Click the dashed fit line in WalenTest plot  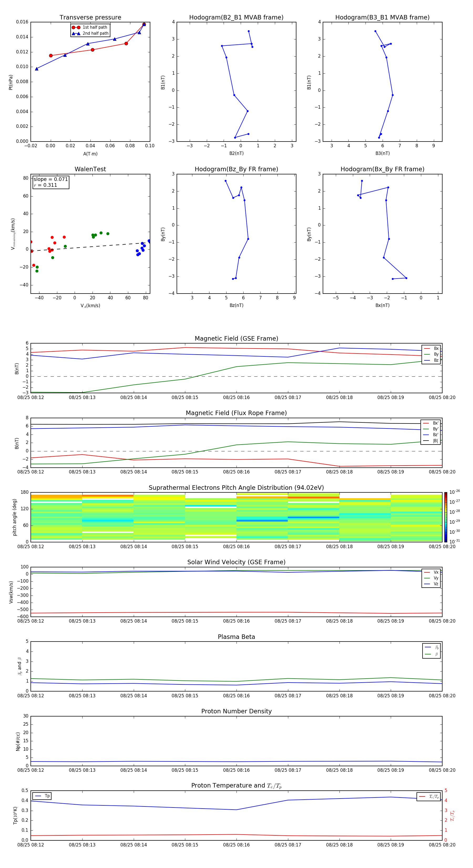click(x=88, y=247)
